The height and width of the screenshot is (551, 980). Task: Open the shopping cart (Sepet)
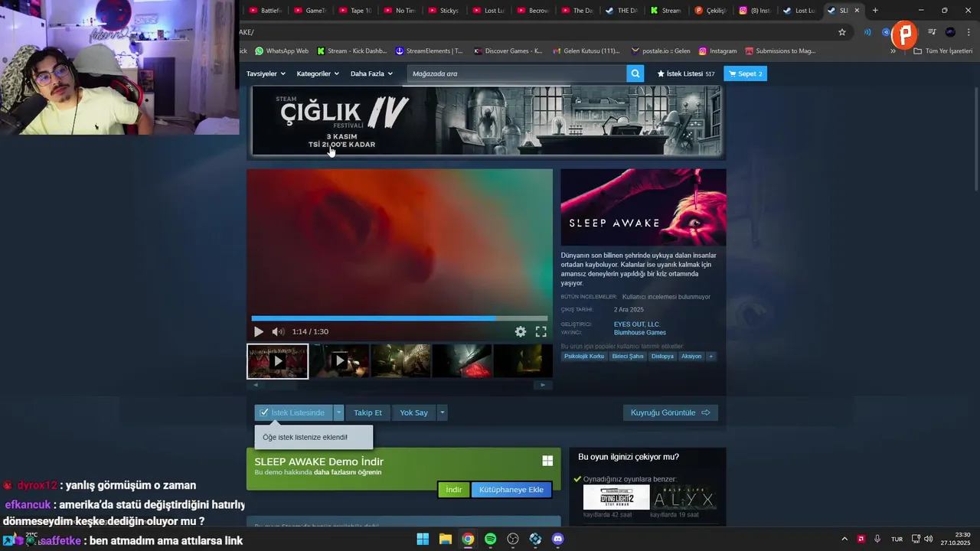tap(745, 73)
